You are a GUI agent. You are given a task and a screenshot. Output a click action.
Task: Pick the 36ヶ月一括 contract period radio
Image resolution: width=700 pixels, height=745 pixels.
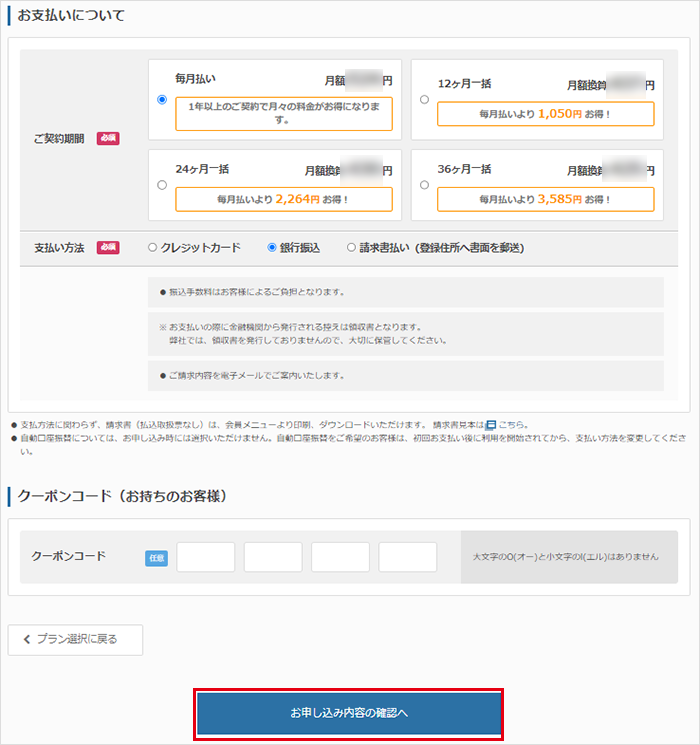point(424,185)
